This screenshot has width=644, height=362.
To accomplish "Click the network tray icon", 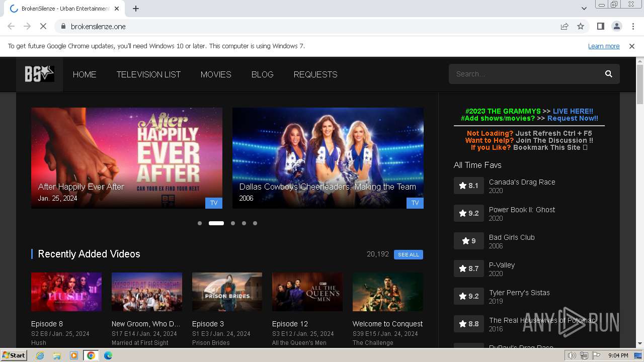I will [584, 355].
